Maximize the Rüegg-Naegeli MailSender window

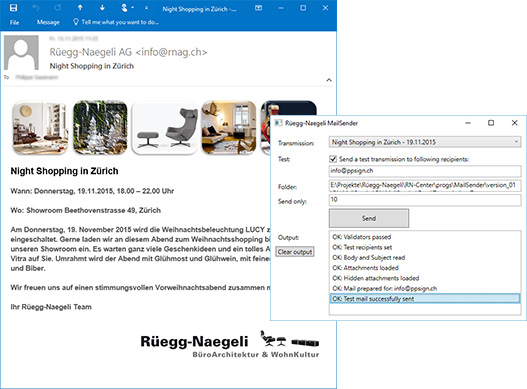tap(491, 123)
